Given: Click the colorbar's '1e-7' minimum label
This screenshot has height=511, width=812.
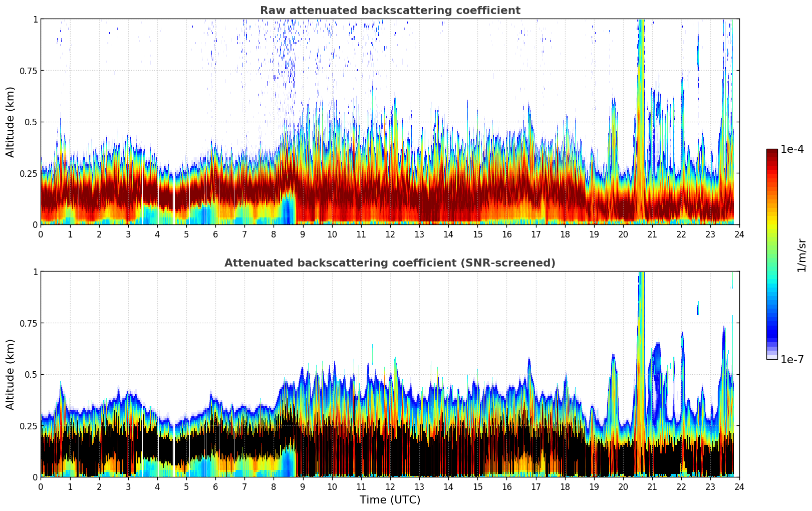Looking at the screenshot, I should (792, 359).
